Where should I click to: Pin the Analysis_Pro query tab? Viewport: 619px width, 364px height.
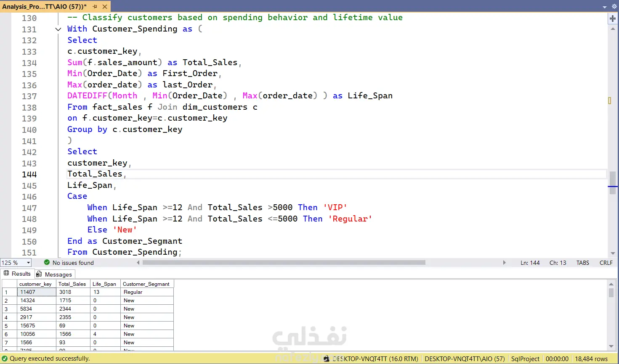coord(95,7)
